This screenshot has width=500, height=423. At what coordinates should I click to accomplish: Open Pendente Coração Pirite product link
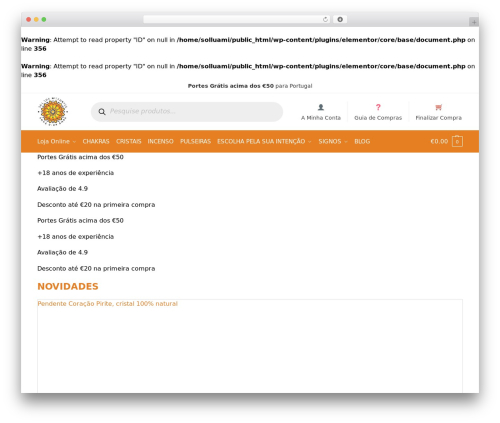(x=107, y=304)
